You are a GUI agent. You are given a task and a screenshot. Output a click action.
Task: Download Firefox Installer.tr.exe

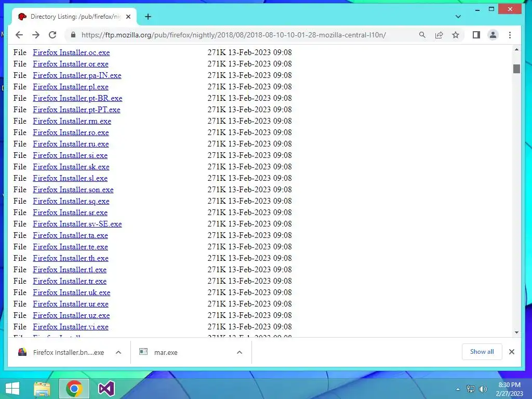click(x=70, y=281)
